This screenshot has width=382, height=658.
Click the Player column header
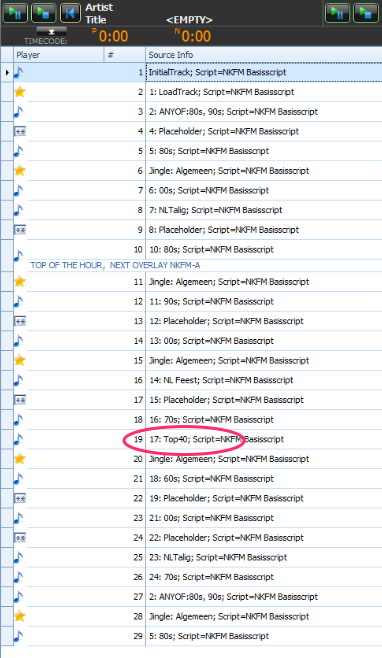[x=58, y=55]
